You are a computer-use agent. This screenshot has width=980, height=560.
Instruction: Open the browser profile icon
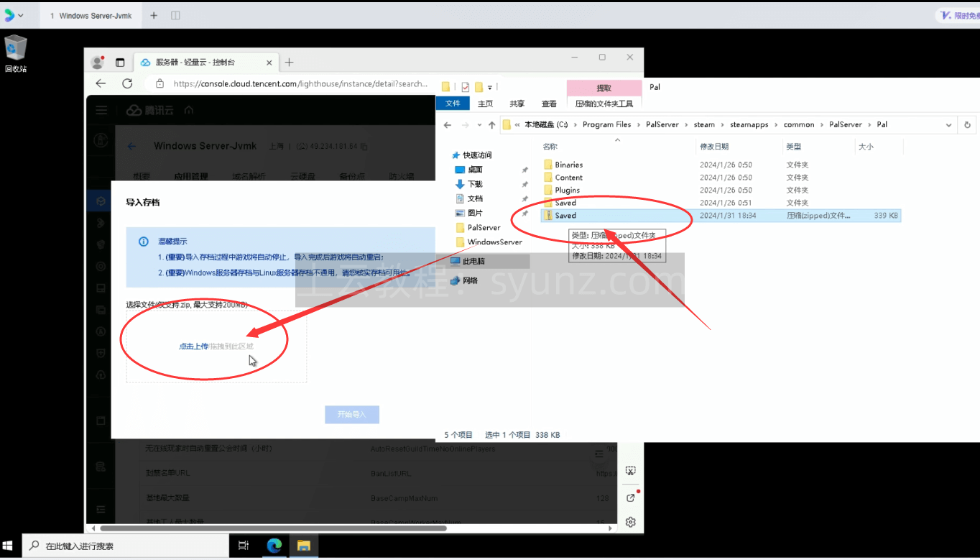coord(98,63)
